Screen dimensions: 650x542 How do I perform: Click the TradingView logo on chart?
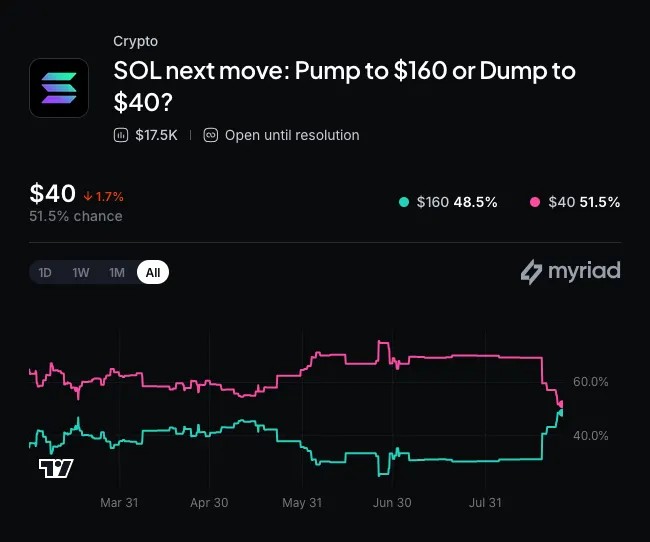tap(56, 468)
